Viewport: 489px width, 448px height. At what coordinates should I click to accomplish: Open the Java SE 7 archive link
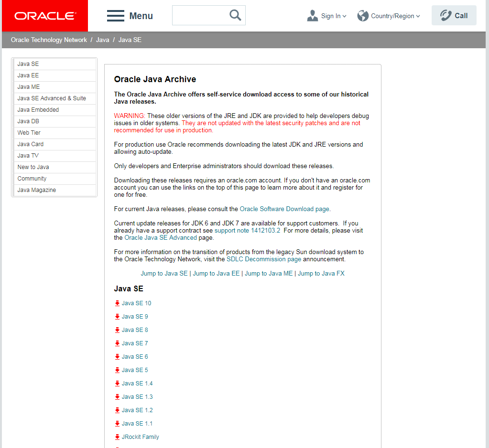click(135, 343)
